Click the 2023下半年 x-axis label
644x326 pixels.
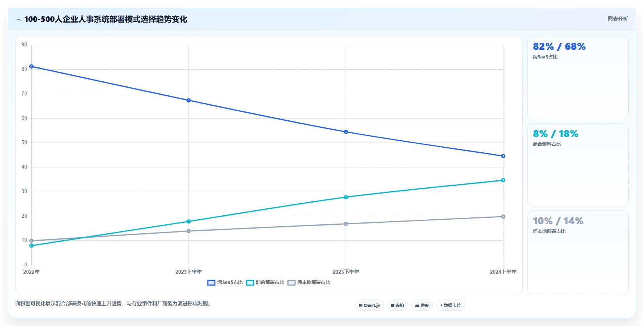click(x=346, y=272)
